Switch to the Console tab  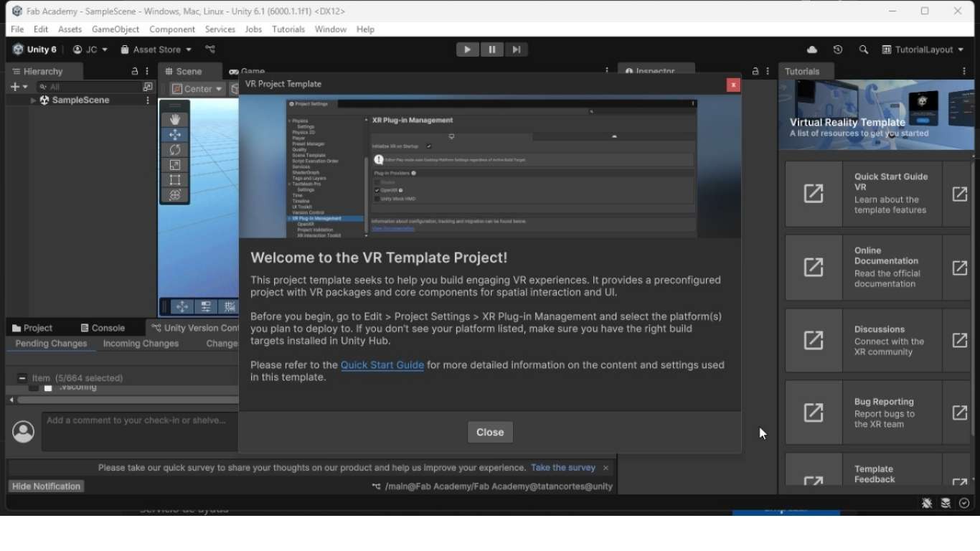pyautogui.click(x=103, y=328)
